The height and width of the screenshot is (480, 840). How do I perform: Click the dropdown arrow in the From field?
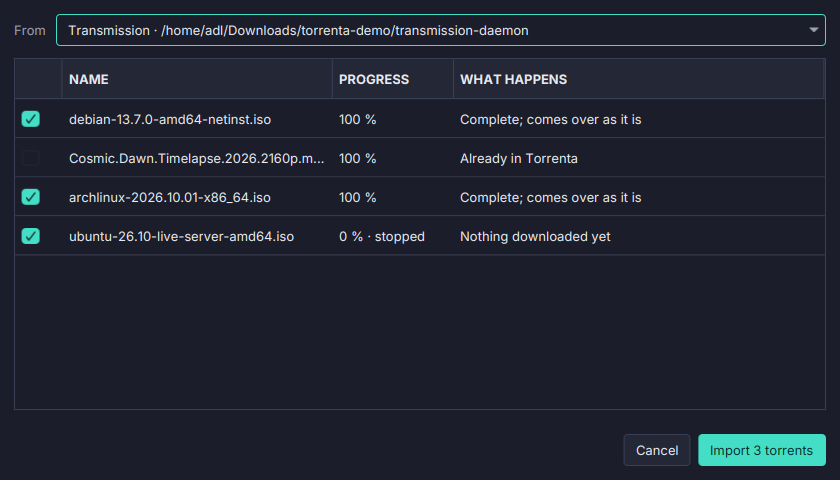(813, 30)
